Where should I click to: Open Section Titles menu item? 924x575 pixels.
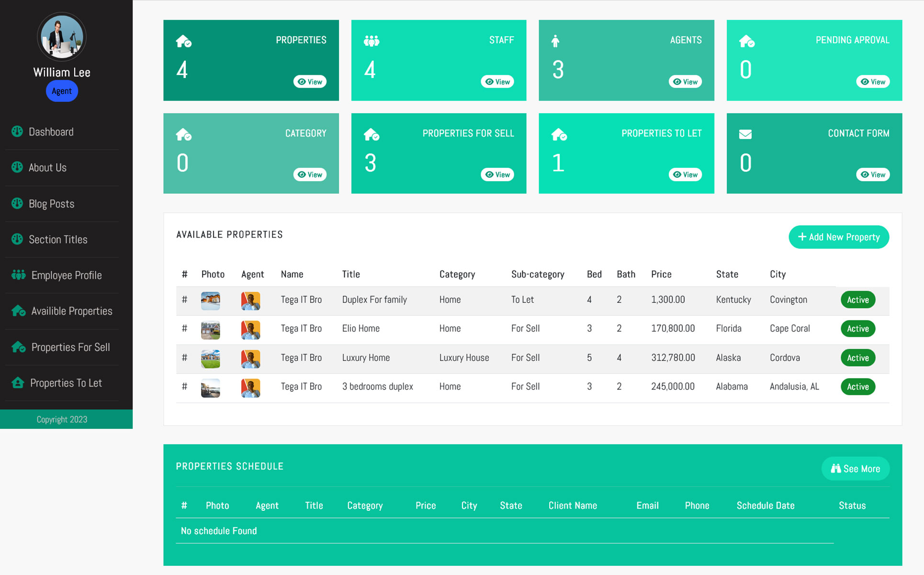click(58, 240)
